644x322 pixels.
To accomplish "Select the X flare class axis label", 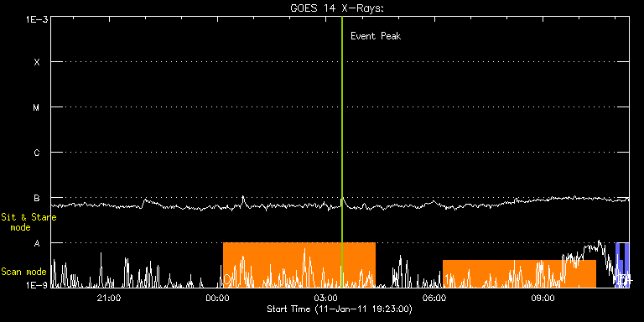I will coord(37,62).
